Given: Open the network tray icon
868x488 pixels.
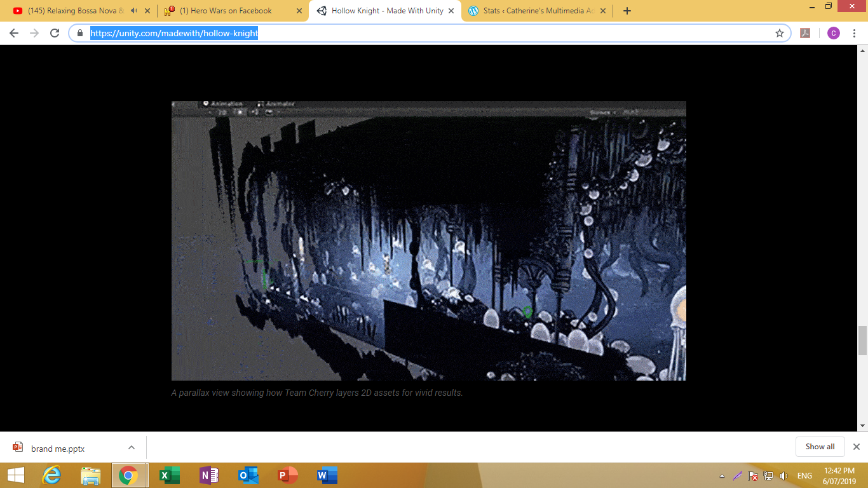Looking at the screenshot, I should tap(768, 476).
